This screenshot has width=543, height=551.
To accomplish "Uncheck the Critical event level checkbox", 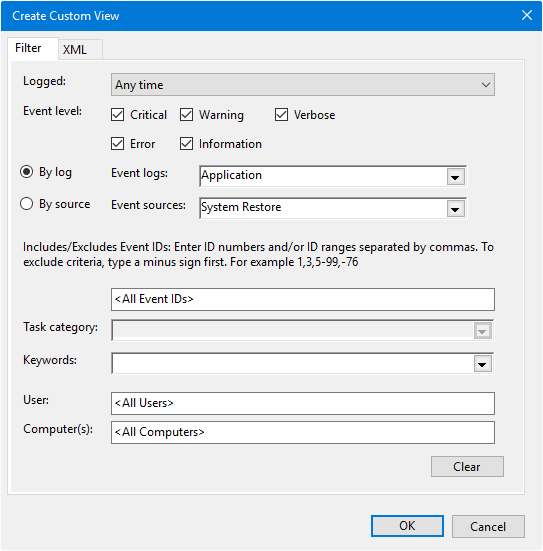I will 117,115.
